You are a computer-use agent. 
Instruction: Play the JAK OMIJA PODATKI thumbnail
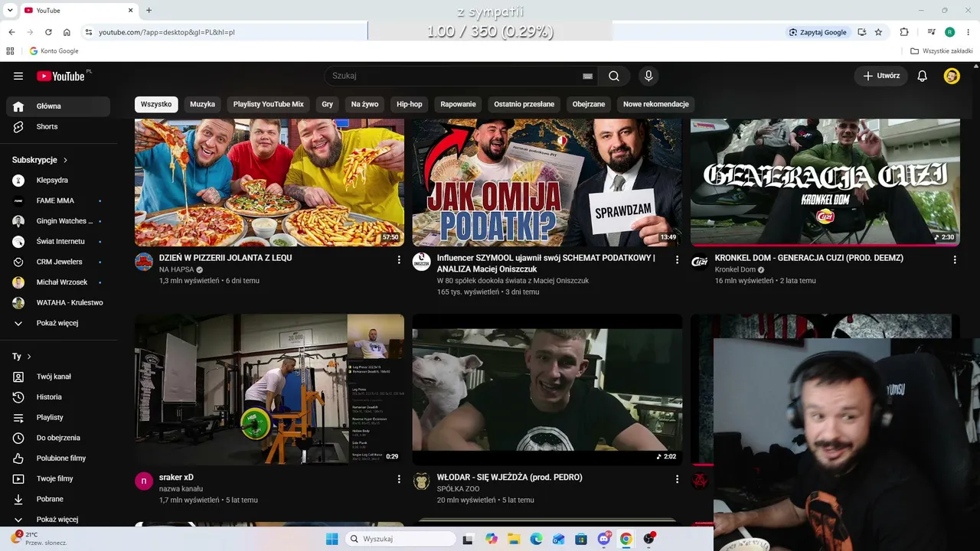coord(547,182)
